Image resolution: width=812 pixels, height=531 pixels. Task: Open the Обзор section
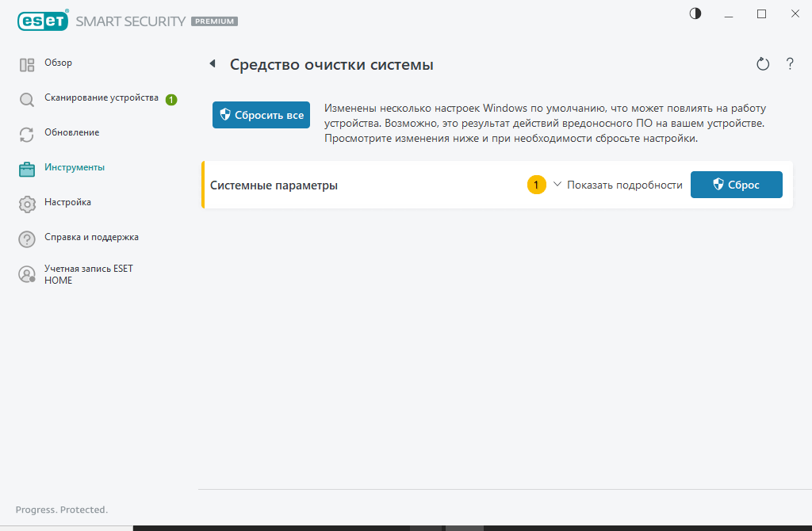coord(58,63)
